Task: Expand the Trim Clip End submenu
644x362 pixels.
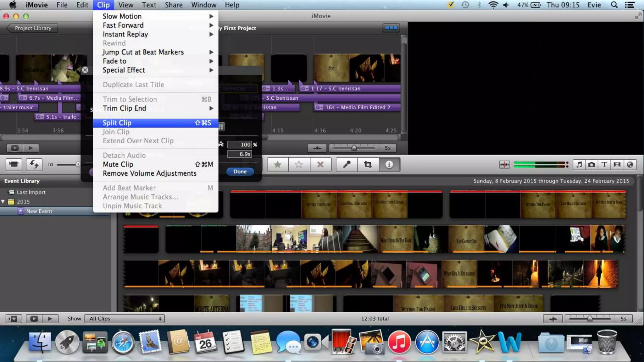Action: click(x=156, y=108)
